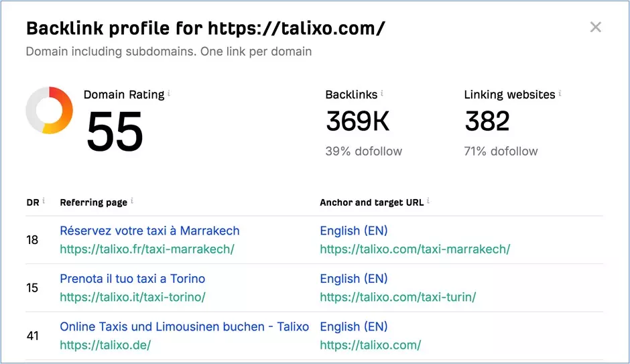Open 'Prenota il tuo taxi a Torino'

(x=133, y=278)
